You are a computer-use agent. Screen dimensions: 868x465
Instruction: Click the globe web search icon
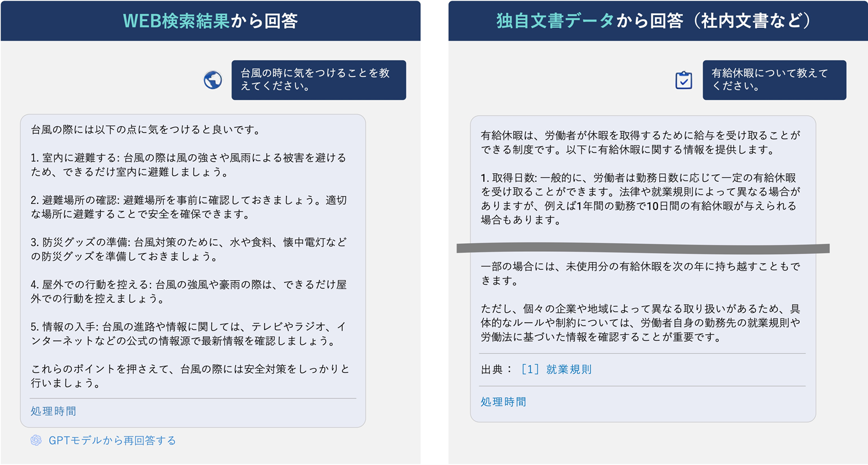[213, 80]
